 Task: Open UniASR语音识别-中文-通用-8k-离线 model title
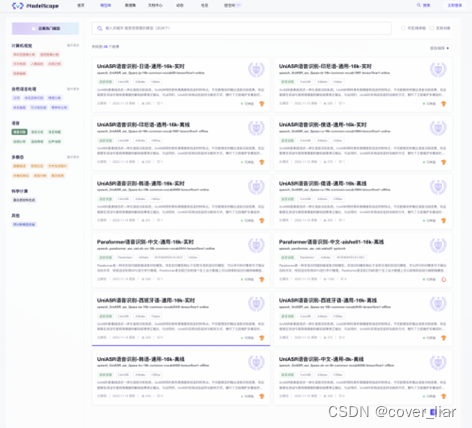click(x=321, y=359)
